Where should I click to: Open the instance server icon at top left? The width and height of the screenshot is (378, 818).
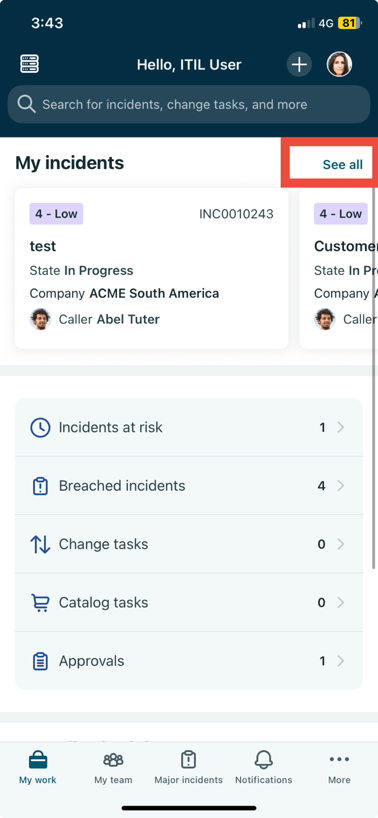[30, 64]
